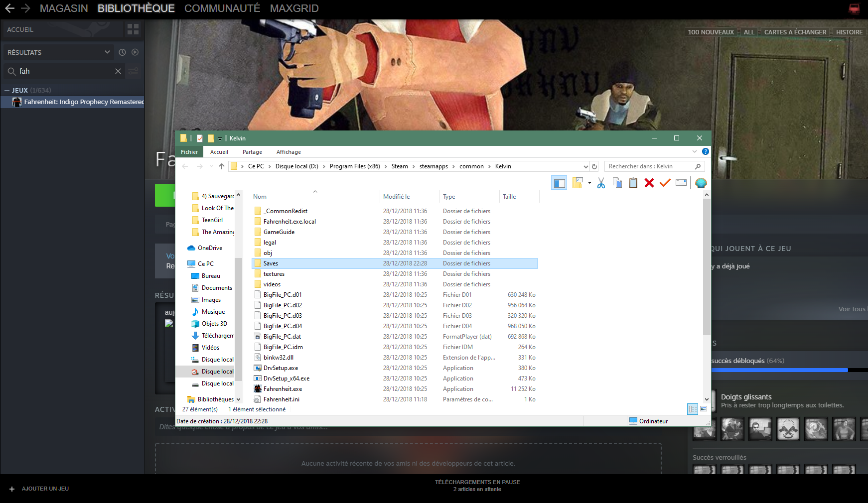Open the New folder dropdown arrow
The height and width of the screenshot is (503, 868).
point(589,183)
